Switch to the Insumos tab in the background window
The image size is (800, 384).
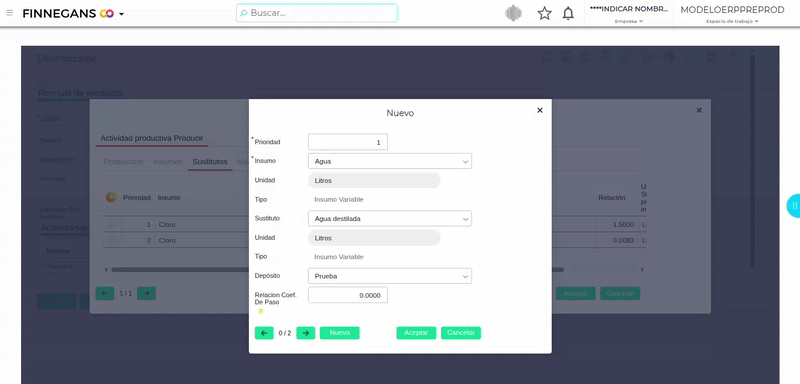coord(168,162)
